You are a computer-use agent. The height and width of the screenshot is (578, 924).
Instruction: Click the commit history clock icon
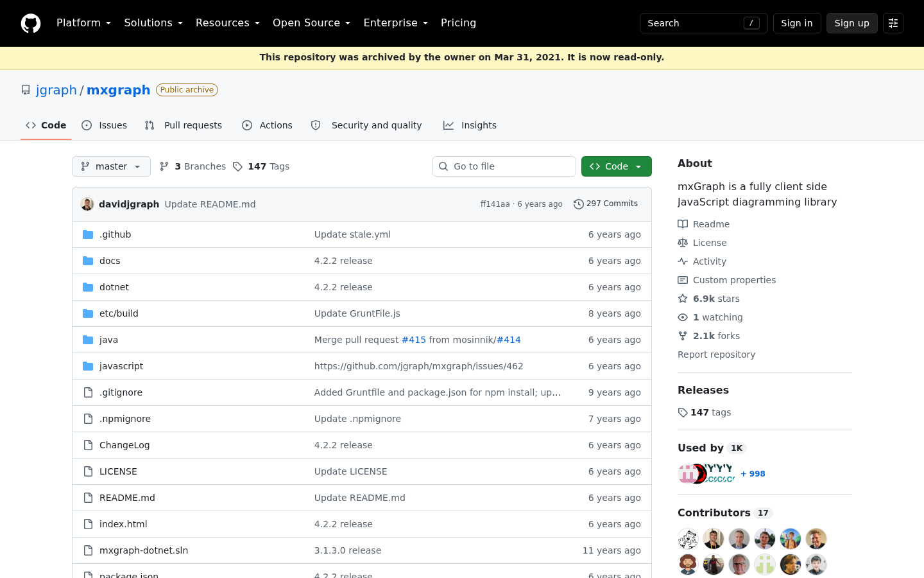579,204
